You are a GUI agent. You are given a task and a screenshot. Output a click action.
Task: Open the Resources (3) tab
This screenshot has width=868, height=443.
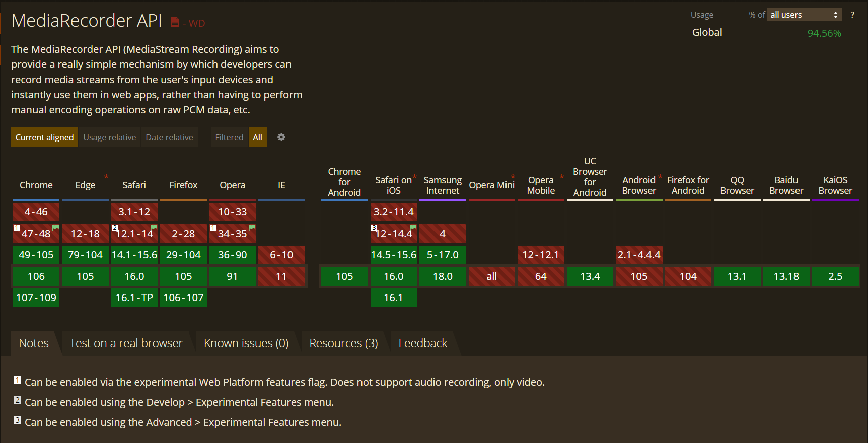tap(343, 343)
